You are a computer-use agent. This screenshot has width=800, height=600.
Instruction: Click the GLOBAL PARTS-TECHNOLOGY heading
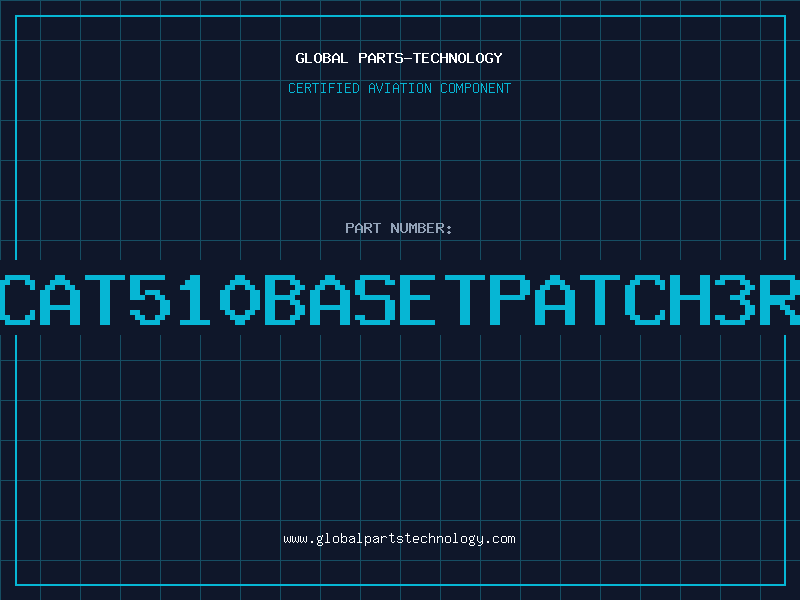point(399,58)
